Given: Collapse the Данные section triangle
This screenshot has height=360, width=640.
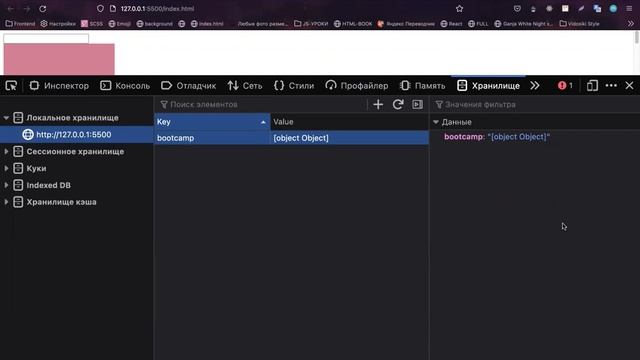Looking at the screenshot, I should coord(436,122).
